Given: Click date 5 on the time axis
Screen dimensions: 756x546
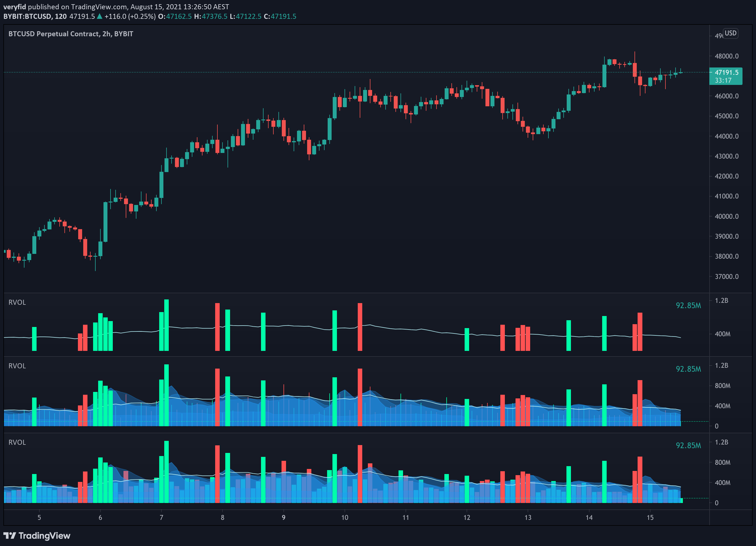Looking at the screenshot, I should pos(39,517).
